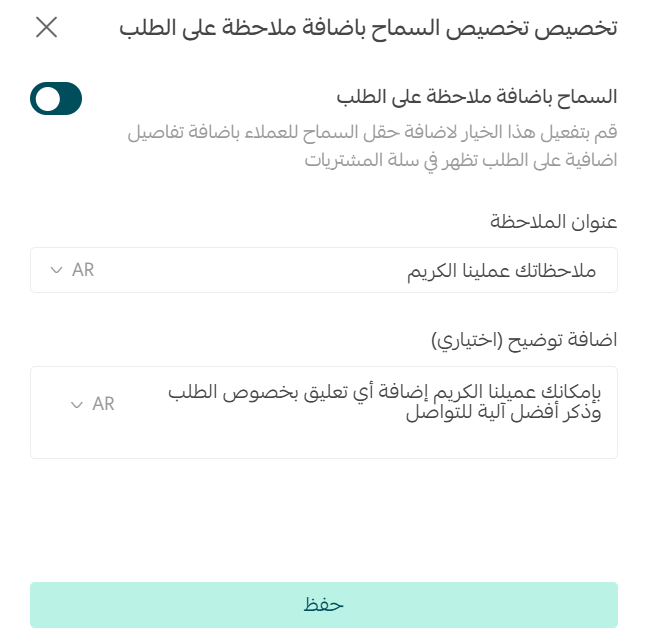Image resolution: width=647 pixels, height=637 pixels.
Task: Click empty space below text in clarification box
Action: (324, 441)
